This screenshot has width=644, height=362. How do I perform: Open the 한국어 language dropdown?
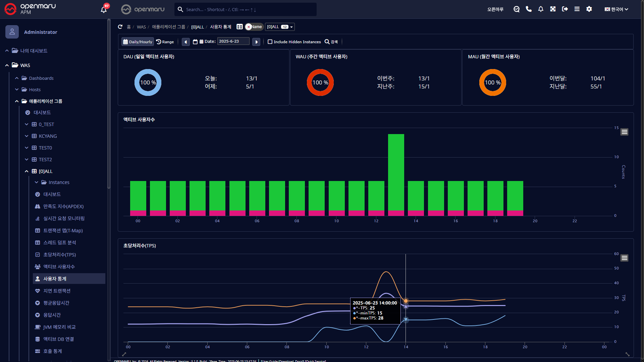click(x=616, y=9)
